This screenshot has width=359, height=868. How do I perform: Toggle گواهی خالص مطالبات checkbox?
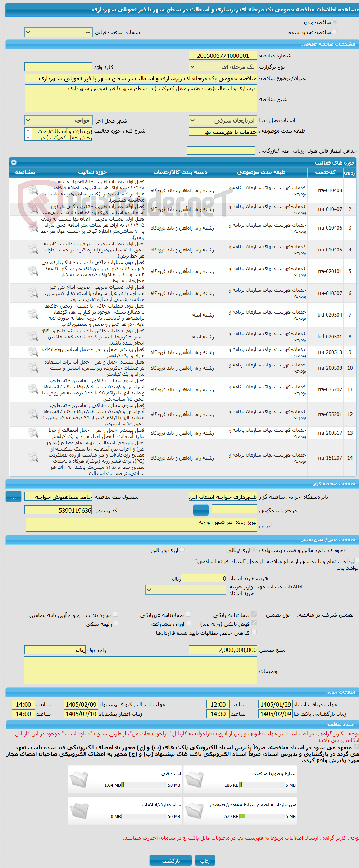pyautogui.click(x=254, y=632)
